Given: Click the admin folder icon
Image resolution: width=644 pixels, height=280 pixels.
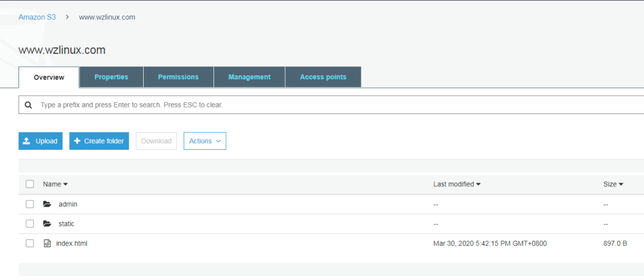Looking at the screenshot, I should coord(47,204).
